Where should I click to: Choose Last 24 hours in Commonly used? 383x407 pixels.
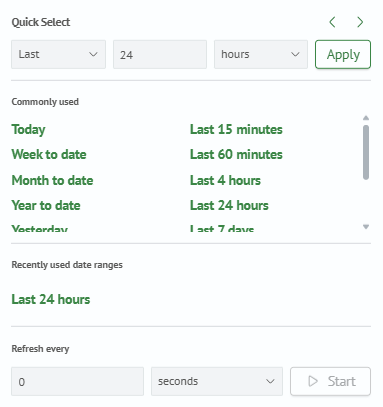click(229, 205)
